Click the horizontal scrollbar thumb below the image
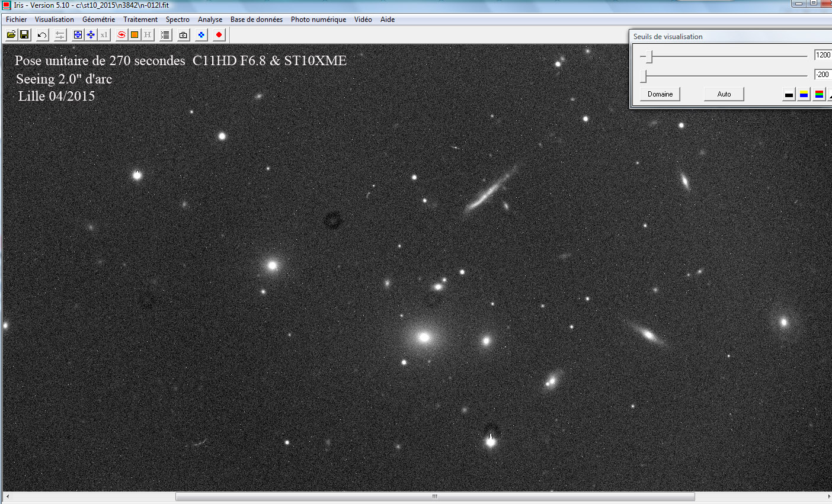This screenshot has width=832, height=504. click(435, 496)
